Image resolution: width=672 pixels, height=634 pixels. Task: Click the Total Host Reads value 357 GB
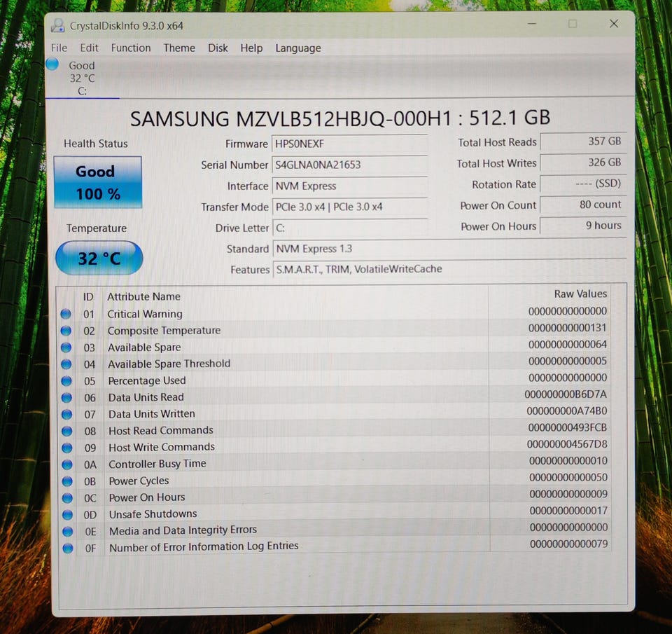(x=583, y=141)
